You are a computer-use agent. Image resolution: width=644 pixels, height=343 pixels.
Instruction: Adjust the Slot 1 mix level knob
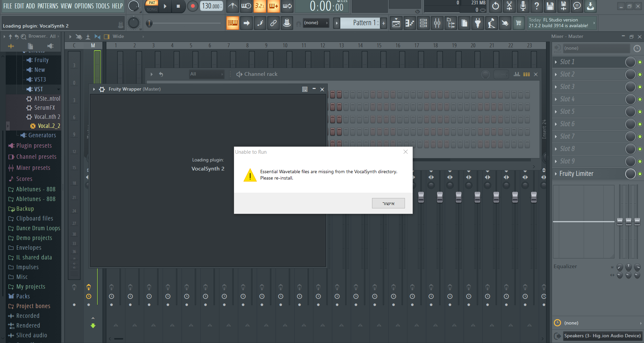[630, 62]
